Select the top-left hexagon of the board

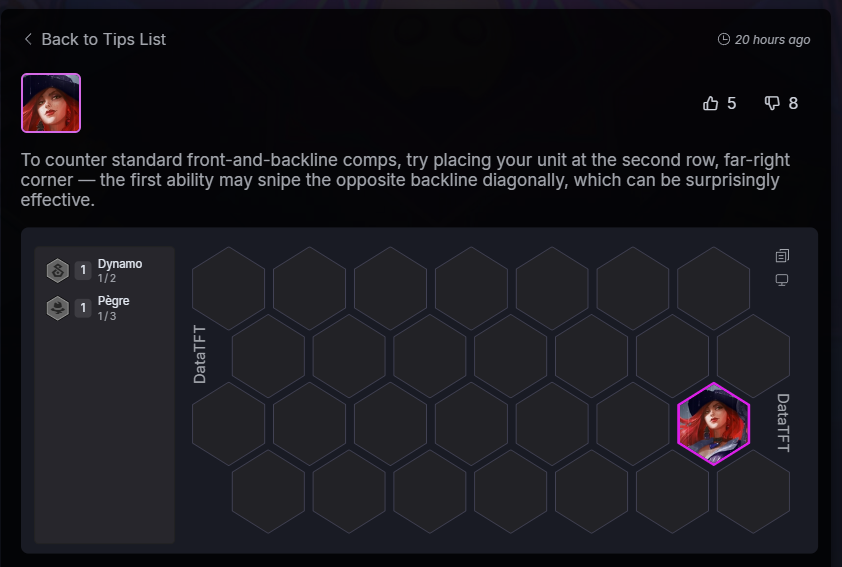(x=228, y=288)
